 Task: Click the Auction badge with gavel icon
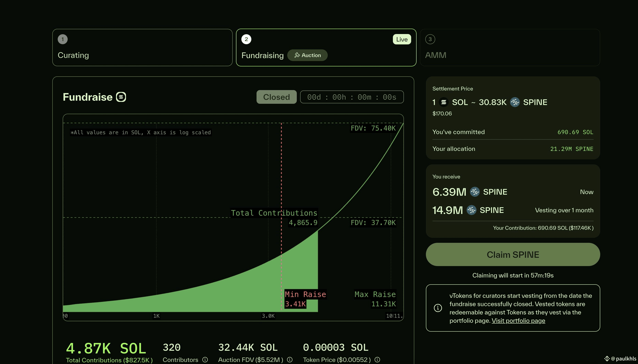307,55
